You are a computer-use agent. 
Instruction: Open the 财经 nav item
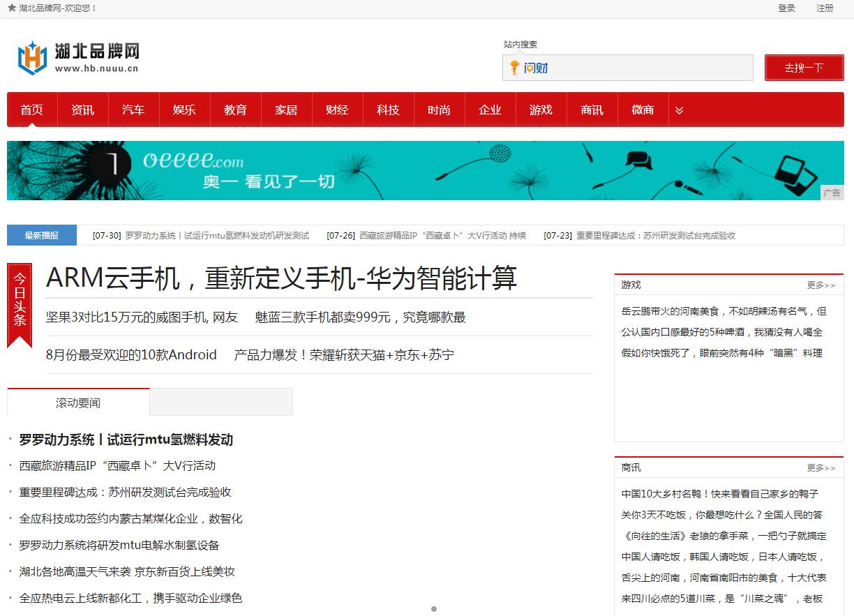[337, 110]
